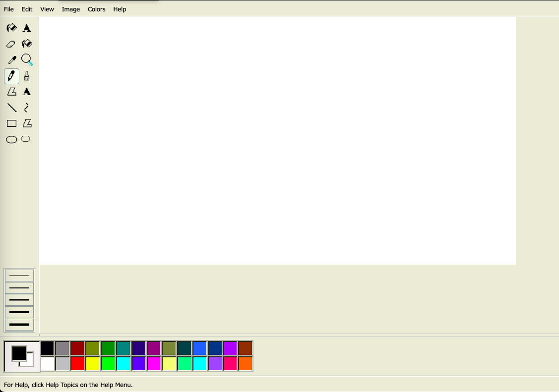Select the medium line width option
The width and height of the screenshot is (559, 392).
point(19,300)
